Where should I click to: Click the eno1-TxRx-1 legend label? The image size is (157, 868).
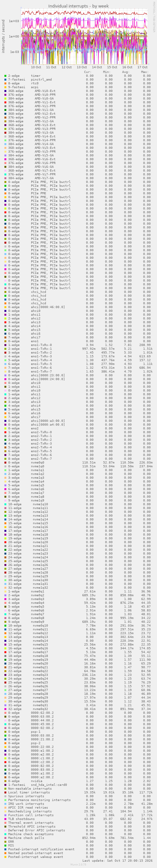(41, 349)
